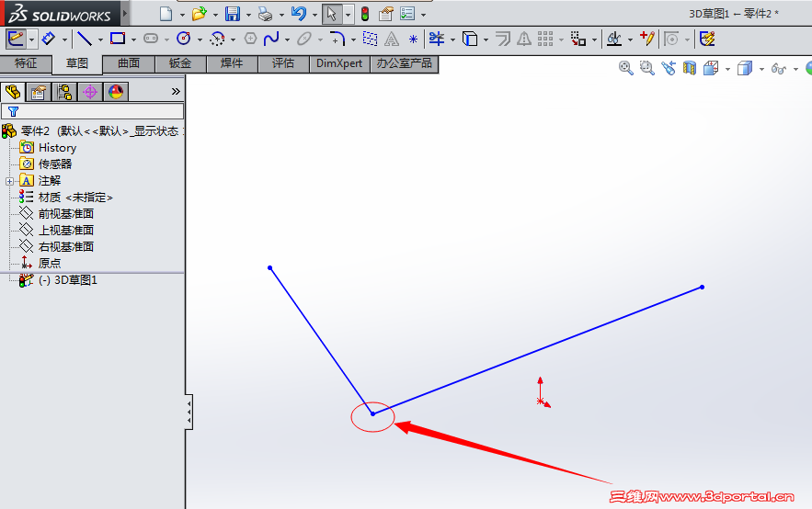The image size is (812, 509).
Task: Save the part using the floppy disk icon
Action: [233, 14]
